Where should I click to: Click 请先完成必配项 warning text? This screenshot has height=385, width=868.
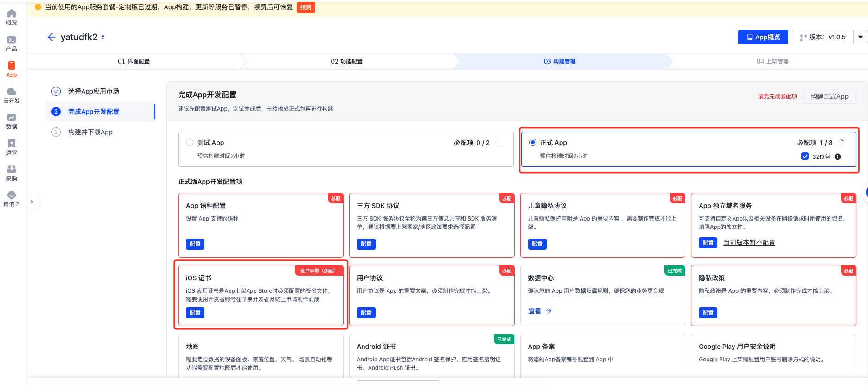778,96
